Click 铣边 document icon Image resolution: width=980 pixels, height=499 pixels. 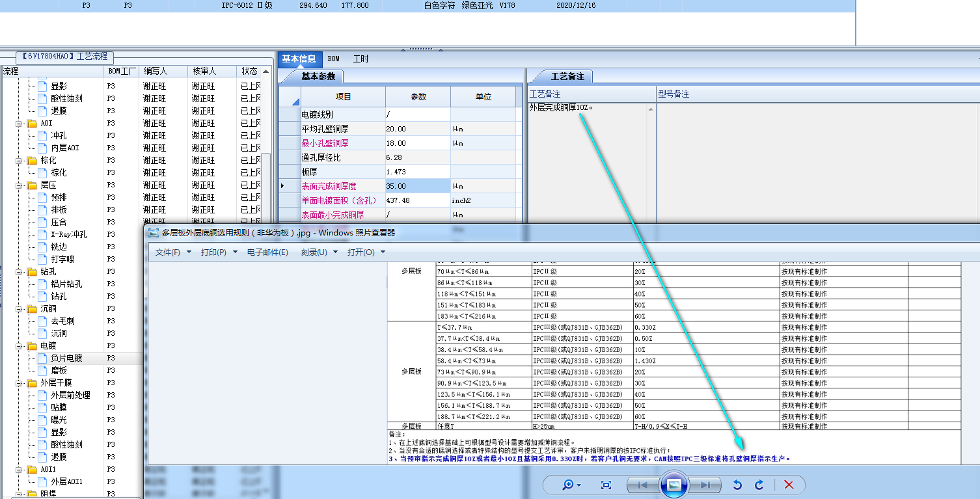click(x=42, y=247)
